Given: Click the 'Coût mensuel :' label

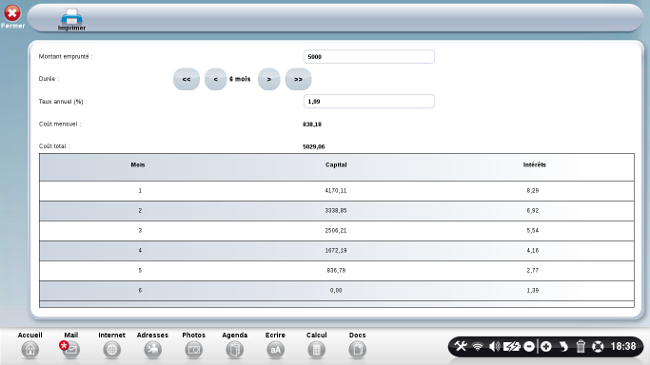Looking at the screenshot, I should (x=60, y=124).
